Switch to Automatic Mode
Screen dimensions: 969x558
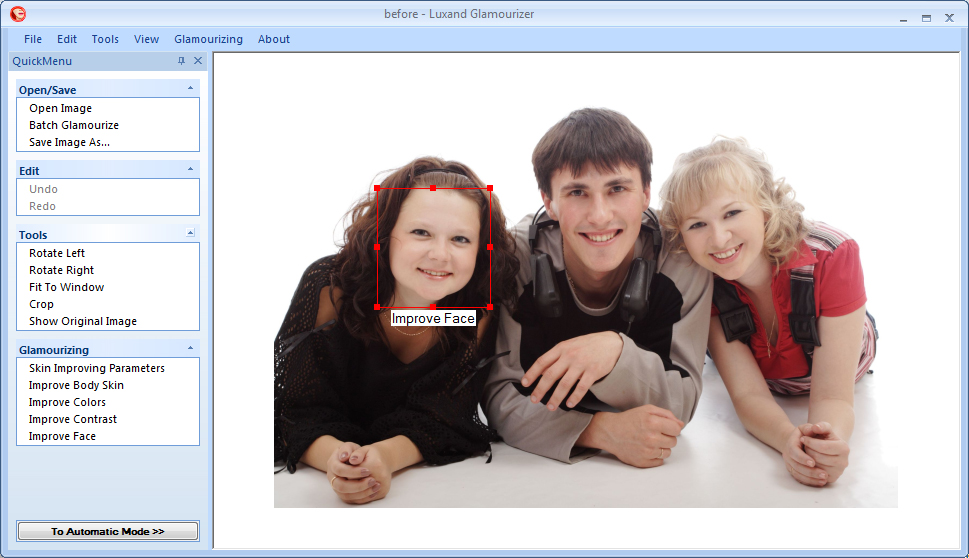(x=108, y=531)
